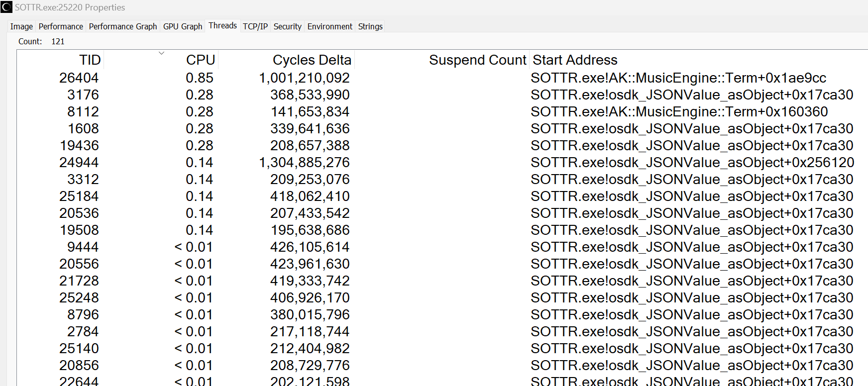The image size is (868, 386).
Task: Switch to the Strings tab
Action: pos(370,26)
